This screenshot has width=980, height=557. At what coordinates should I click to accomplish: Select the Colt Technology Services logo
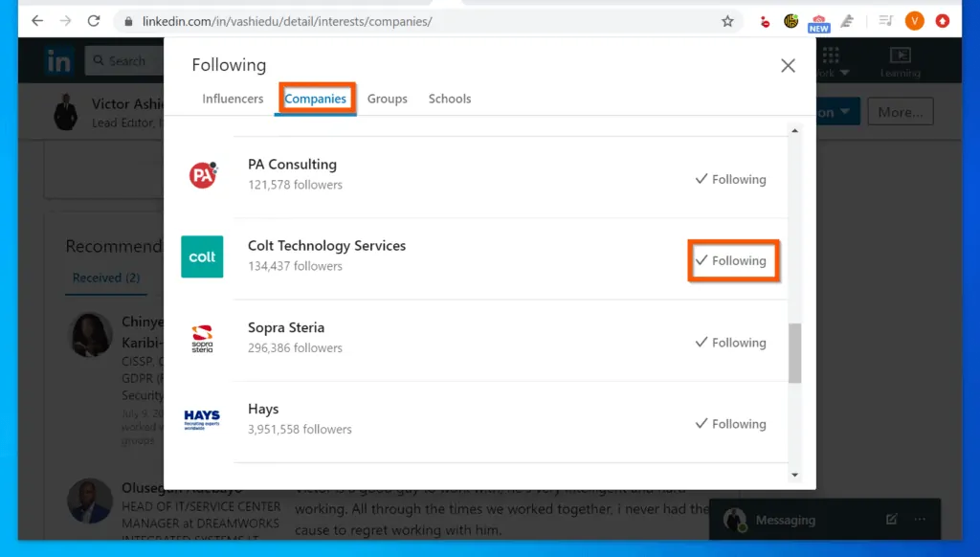coord(202,256)
